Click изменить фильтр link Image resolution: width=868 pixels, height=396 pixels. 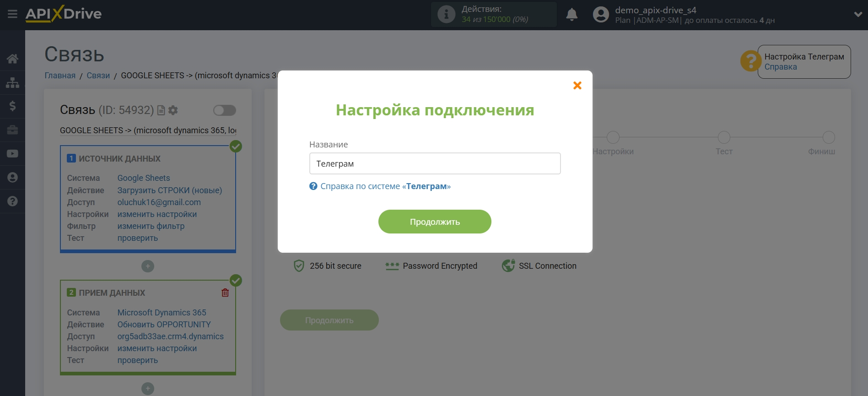pyautogui.click(x=151, y=226)
